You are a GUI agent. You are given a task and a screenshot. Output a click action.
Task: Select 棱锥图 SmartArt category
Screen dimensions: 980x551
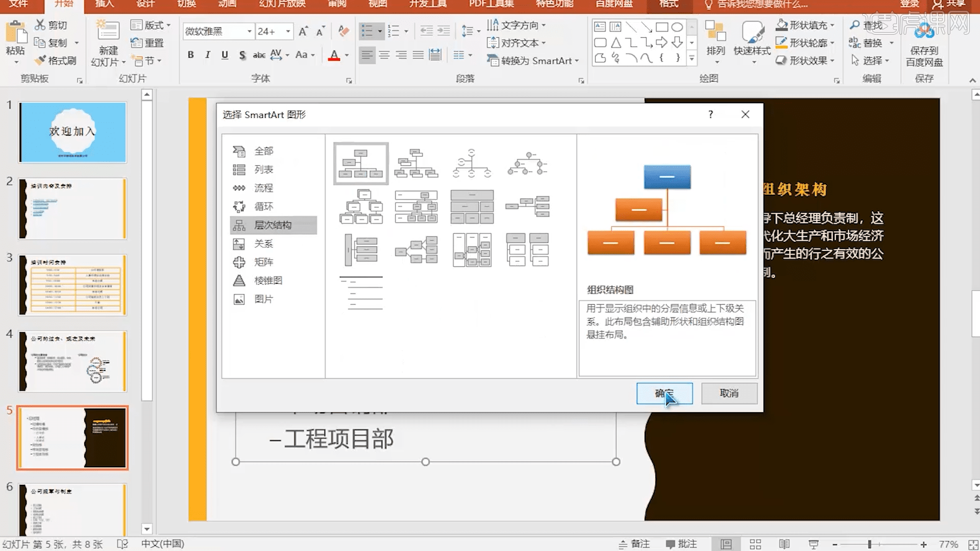point(268,280)
